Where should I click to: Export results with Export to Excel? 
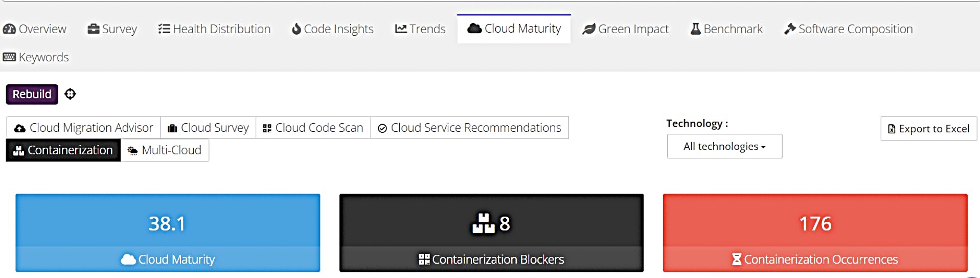coord(928,129)
